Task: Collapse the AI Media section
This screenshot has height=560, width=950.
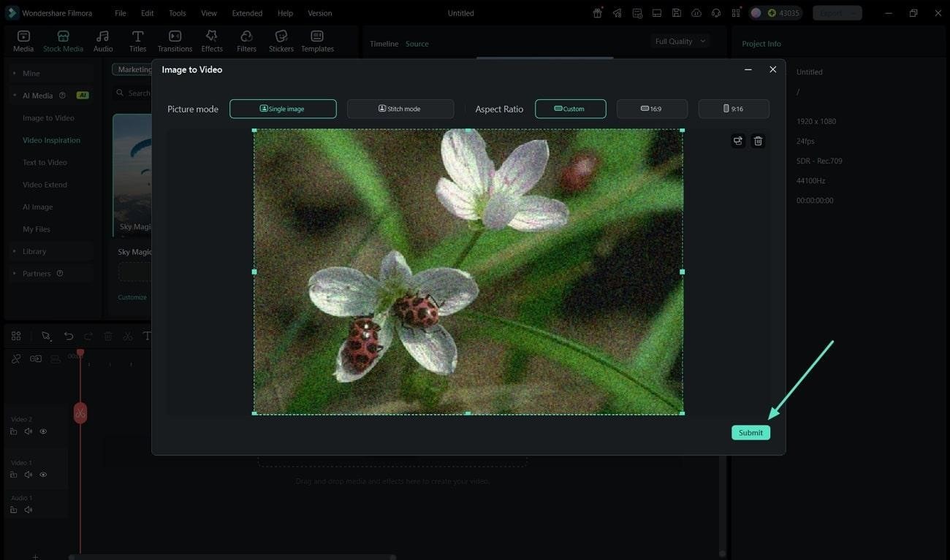Action: pos(13,95)
